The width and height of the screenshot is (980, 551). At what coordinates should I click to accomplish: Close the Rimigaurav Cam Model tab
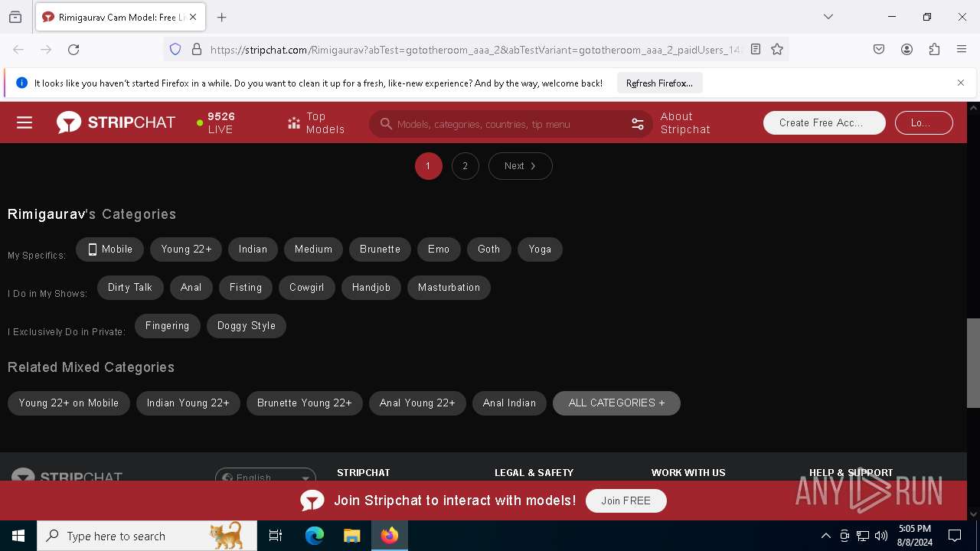[193, 17]
